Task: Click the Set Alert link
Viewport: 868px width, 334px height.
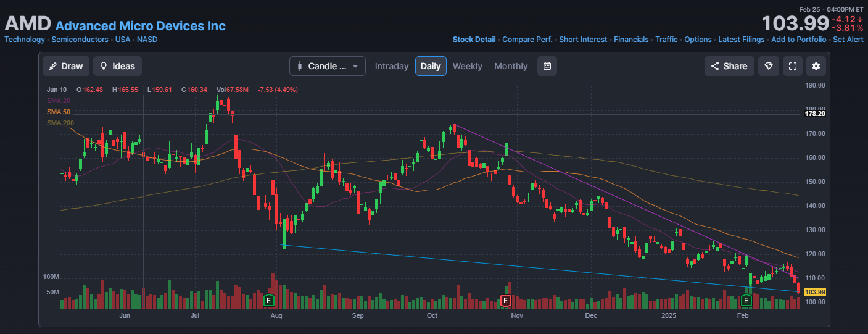Action: point(848,40)
